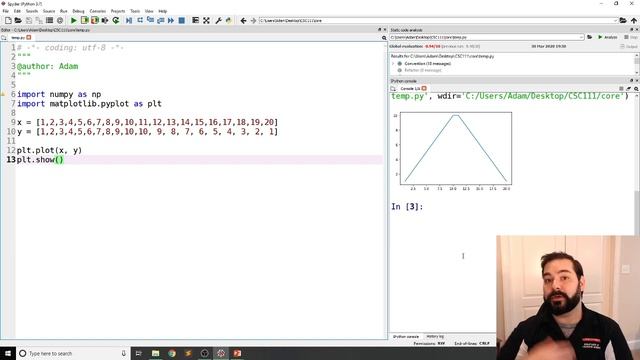Step into the function in the debugger
Viewport: 640px width, 360px height.
pos(150,20)
